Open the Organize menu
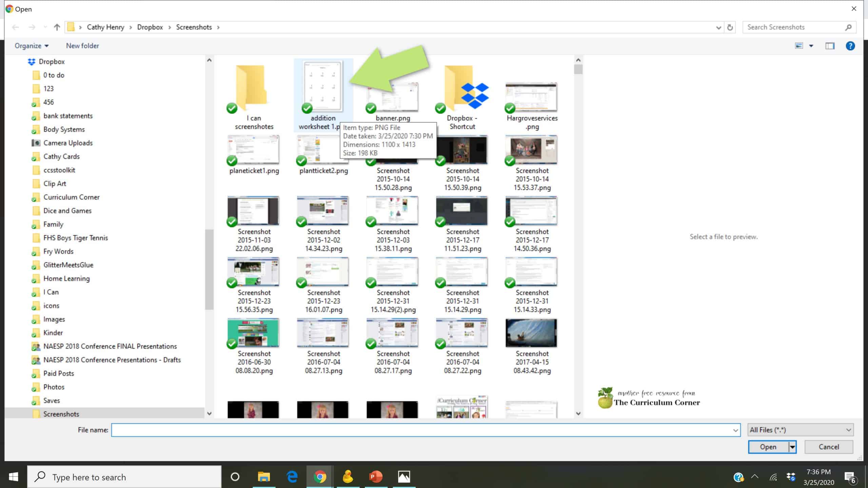 [x=31, y=46]
